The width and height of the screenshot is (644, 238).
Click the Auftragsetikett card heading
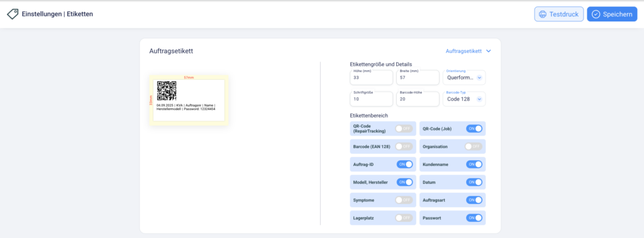(171, 51)
